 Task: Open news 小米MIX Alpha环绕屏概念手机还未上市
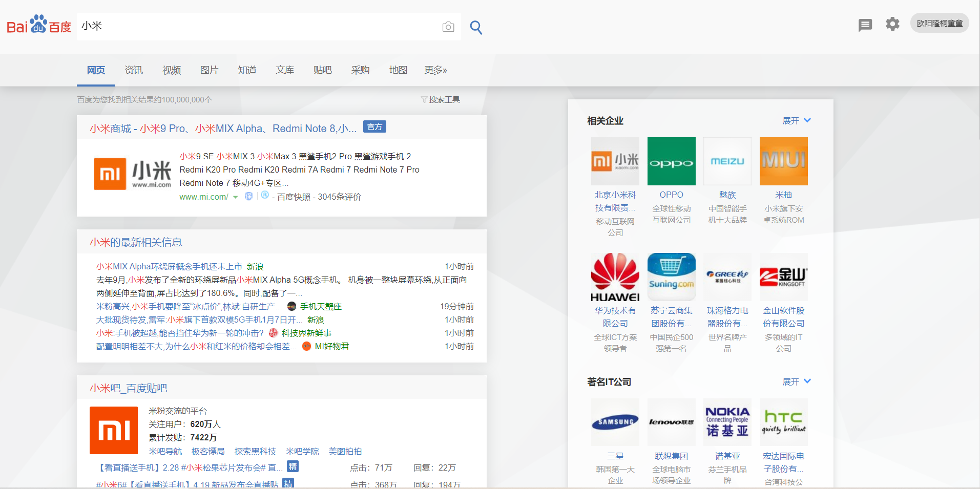(169, 267)
